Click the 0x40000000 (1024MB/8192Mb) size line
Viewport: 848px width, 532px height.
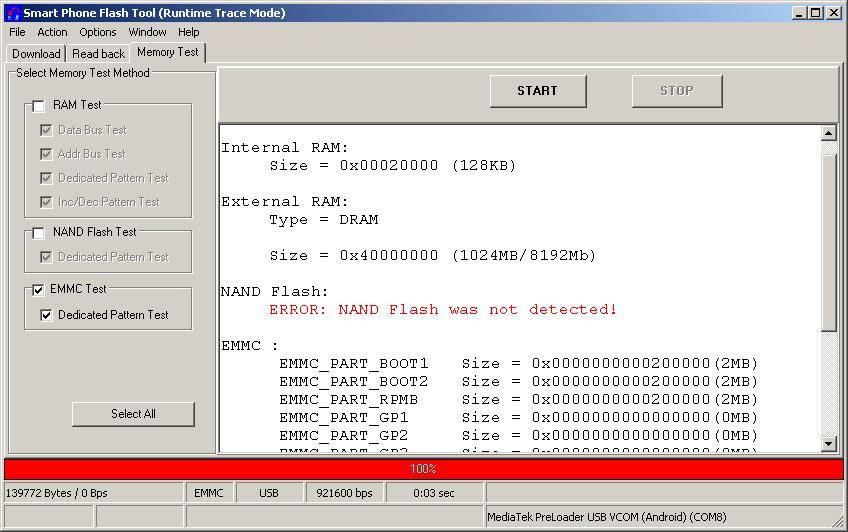[432, 256]
